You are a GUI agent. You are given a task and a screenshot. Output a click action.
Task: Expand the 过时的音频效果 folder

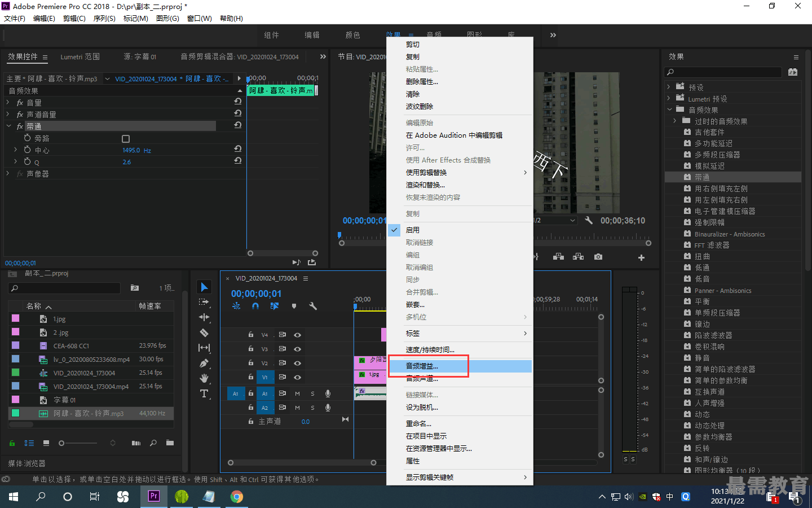(x=675, y=121)
